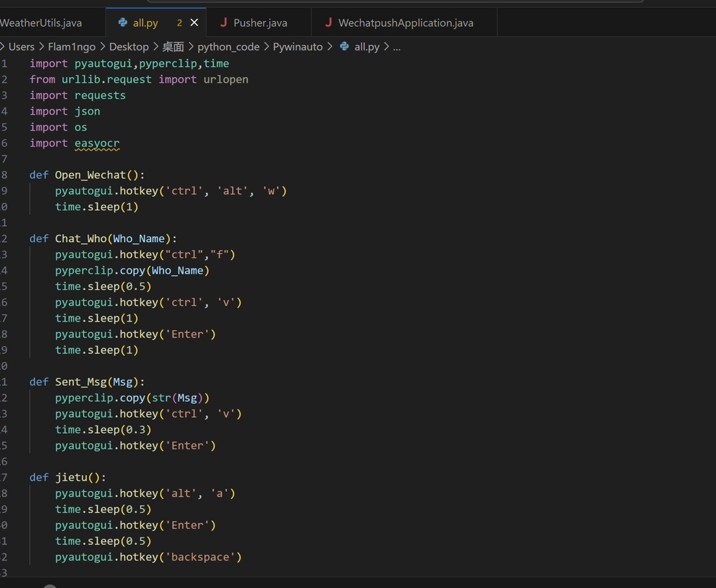Open the 桌面 breadcrumb folder

point(173,47)
